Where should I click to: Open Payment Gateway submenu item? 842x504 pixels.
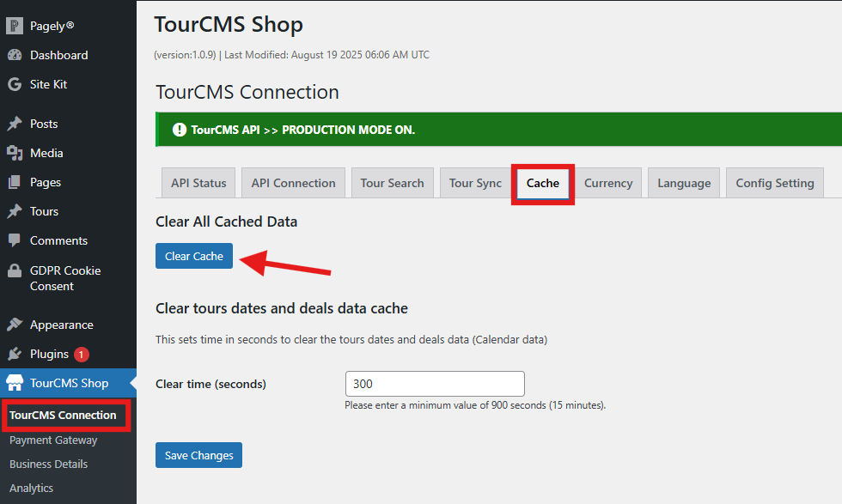click(x=53, y=440)
